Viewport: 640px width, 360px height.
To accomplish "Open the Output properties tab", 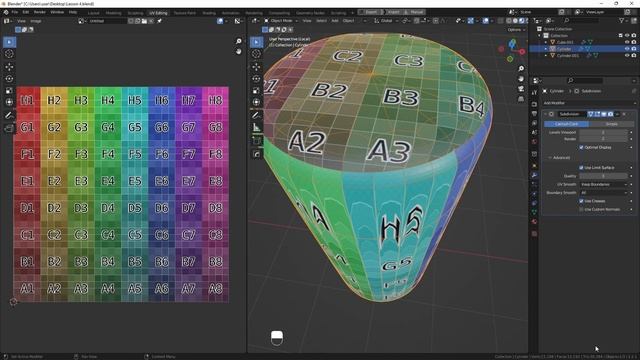I will click(x=534, y=113).
